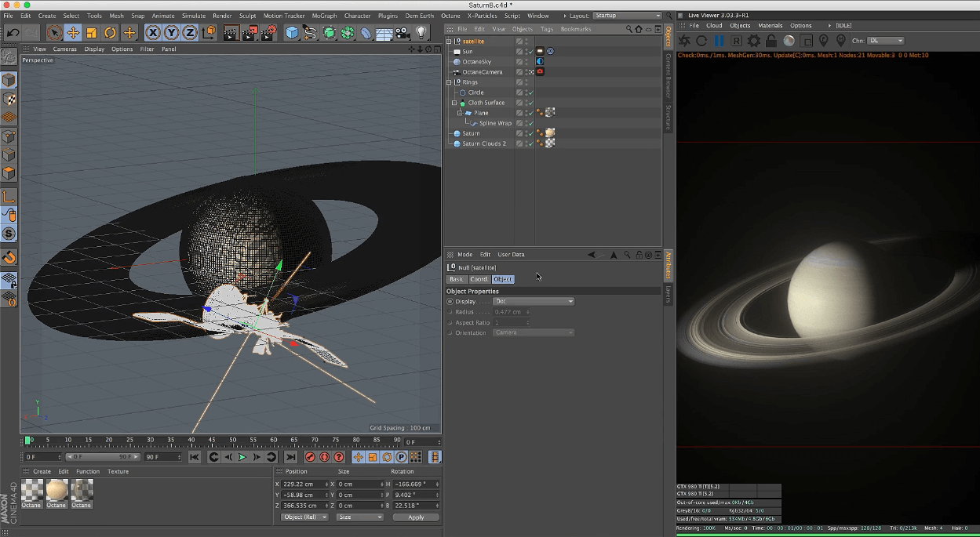Viewport: 980px width, 537px height.
Task: Open Octane settings gear icon
Action: (x=754, y=41)
